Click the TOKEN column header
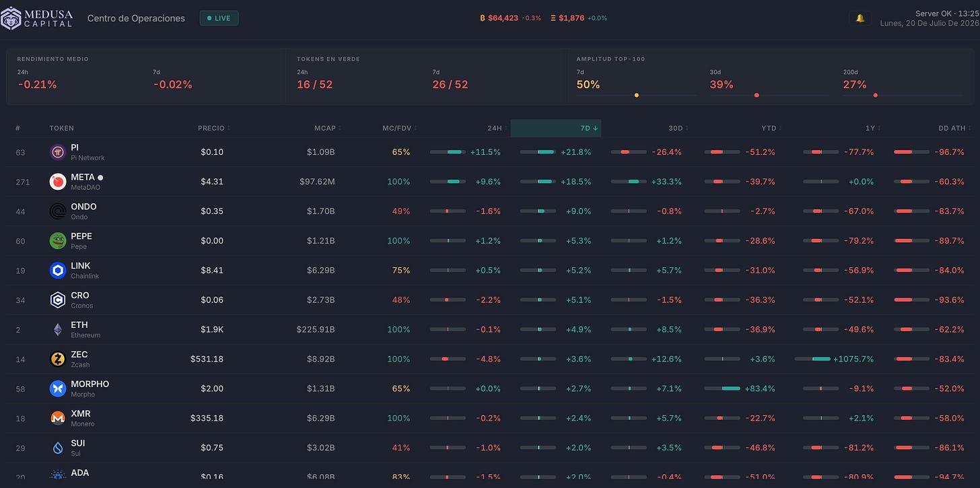This screenshot has height=488, width=980. pyautogui.click(x=62, y=128)
